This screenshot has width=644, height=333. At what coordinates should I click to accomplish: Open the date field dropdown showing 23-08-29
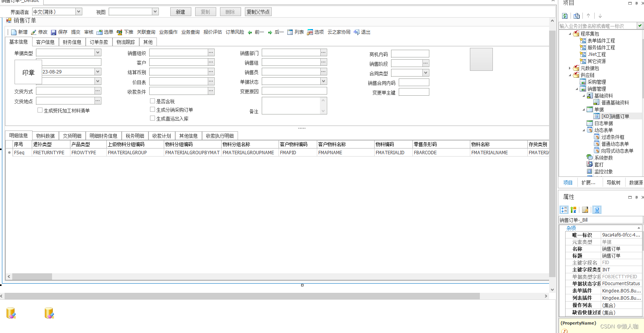98,72
